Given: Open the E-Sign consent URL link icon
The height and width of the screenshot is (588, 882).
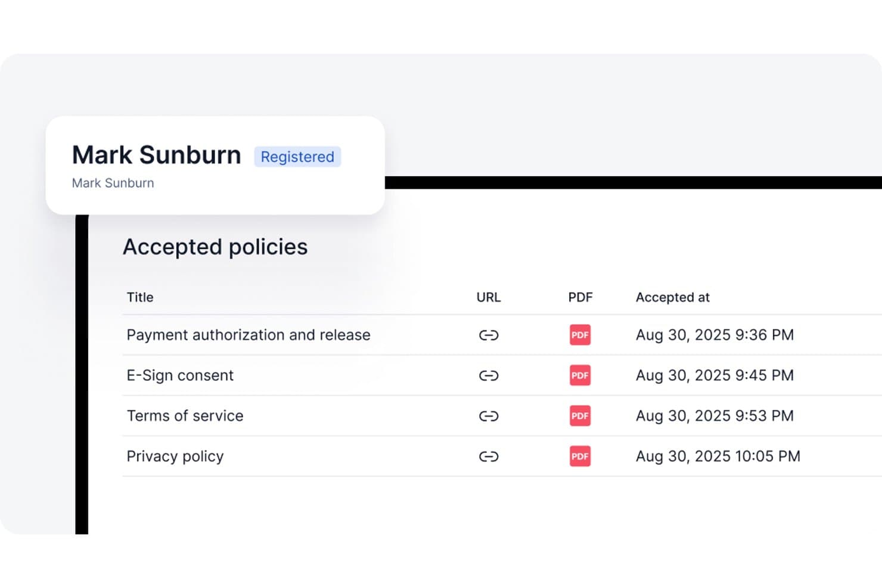Looking at the screenshot, I should [x=489, y=376].
